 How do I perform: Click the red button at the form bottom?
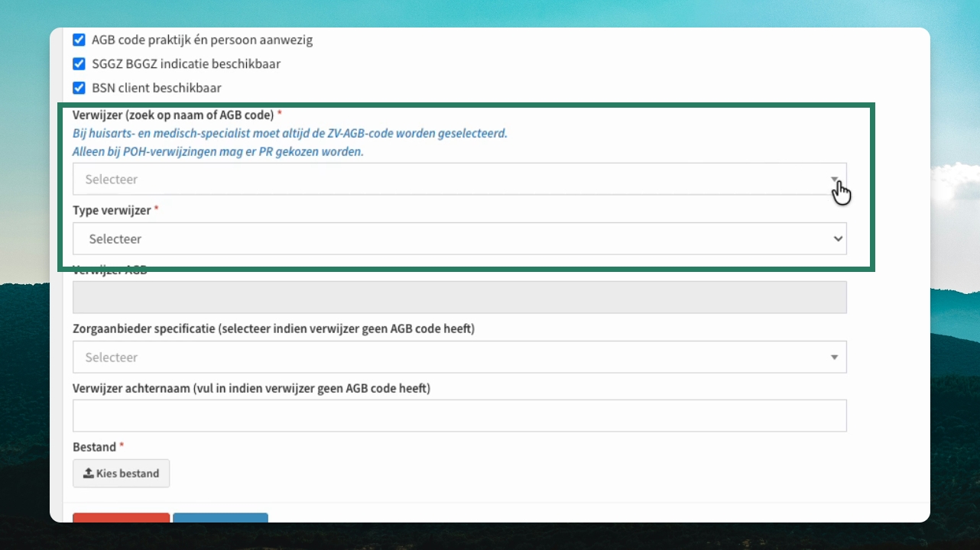point(121,517)
